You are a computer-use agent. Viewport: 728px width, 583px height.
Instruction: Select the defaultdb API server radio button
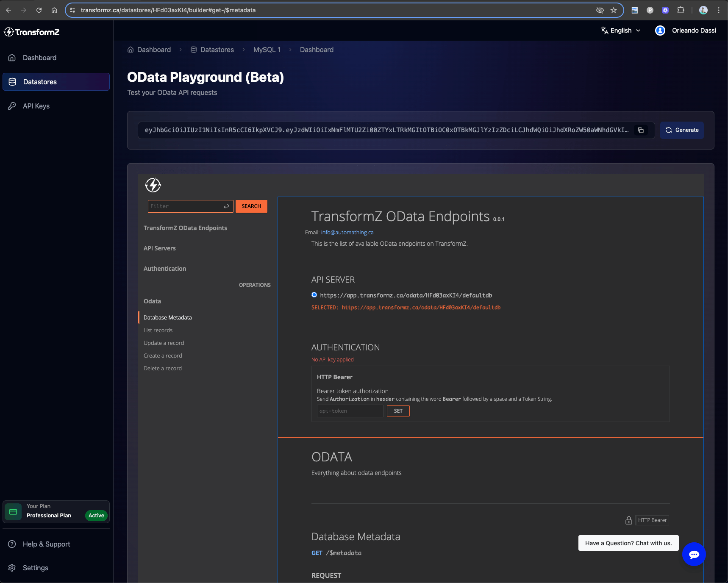pyautogui.click(x=314, y=294)
